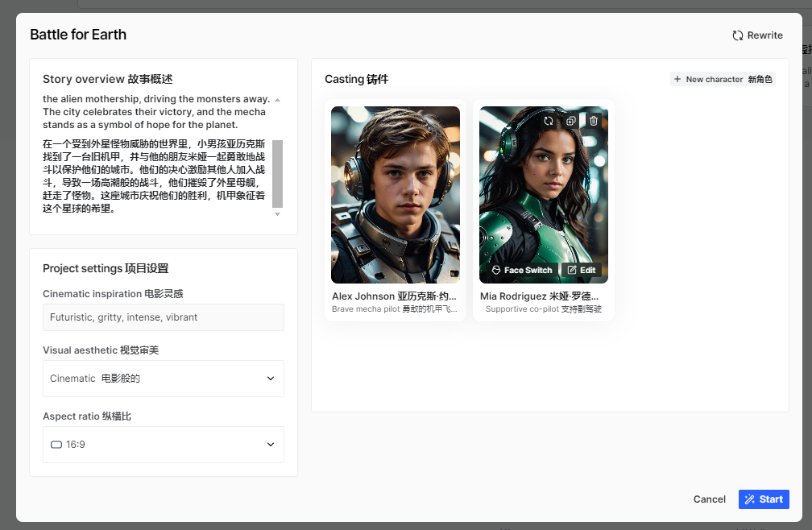The image size is (812, 530).
Task: Open the Aspect ratio 16:9 dropdown
Action: coord(163,445)
